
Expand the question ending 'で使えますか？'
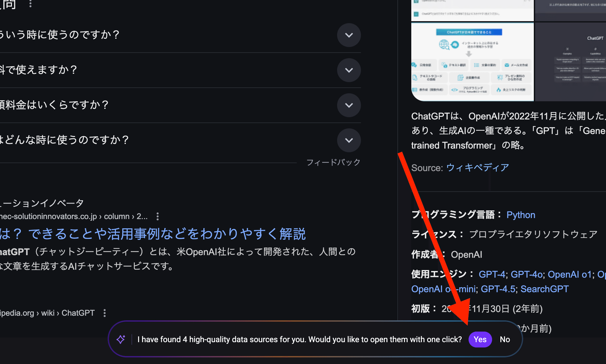pos(349,70)
